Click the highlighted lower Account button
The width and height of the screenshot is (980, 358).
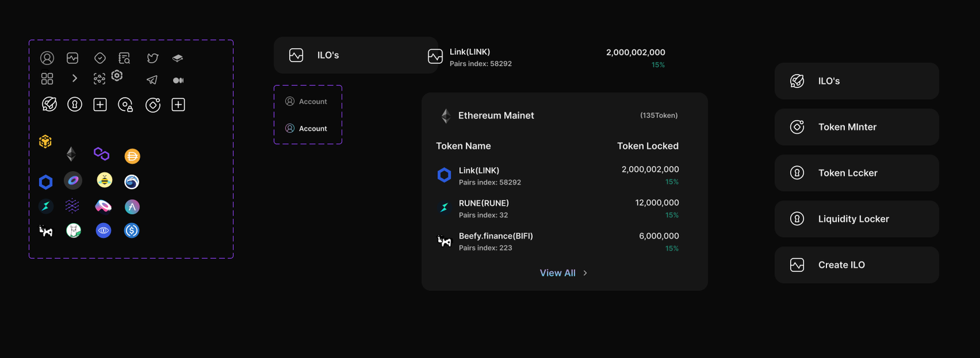coord(308,128)
